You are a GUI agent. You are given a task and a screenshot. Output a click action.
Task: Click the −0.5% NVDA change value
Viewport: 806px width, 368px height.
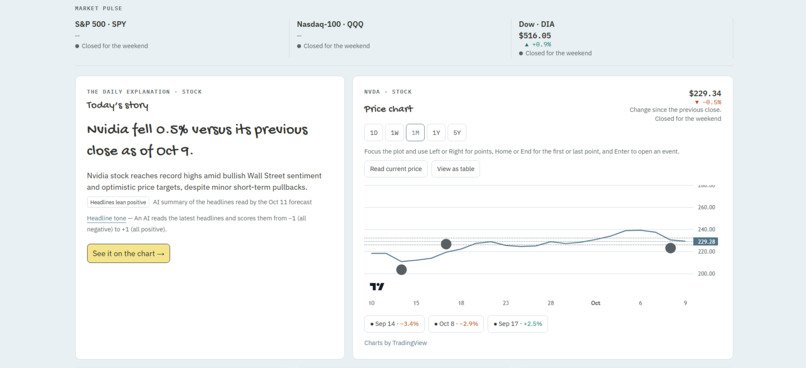pyautogui.click(x=708, y=102)
